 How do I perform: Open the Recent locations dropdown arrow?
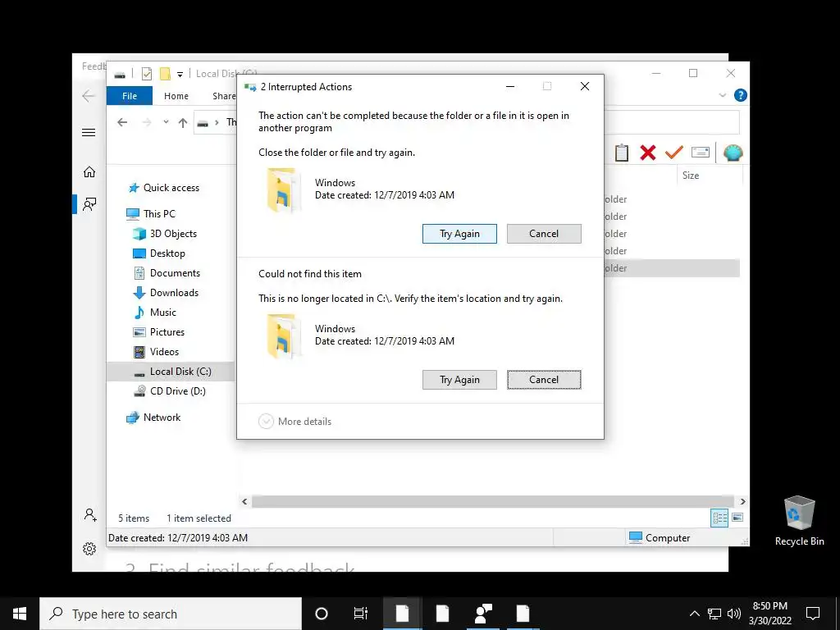pyautogui.click(x=166, y=123)
